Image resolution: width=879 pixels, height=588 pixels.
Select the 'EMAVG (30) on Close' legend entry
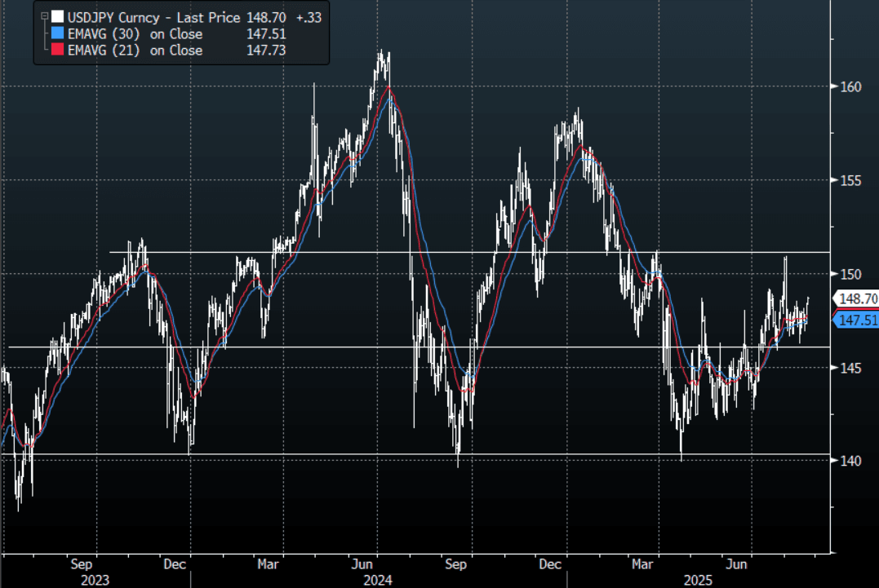click(x=134, y=34)
